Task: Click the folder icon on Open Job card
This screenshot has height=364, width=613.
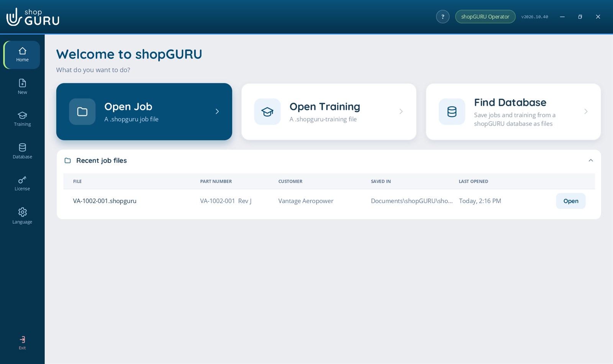Action: coord(82,111)
